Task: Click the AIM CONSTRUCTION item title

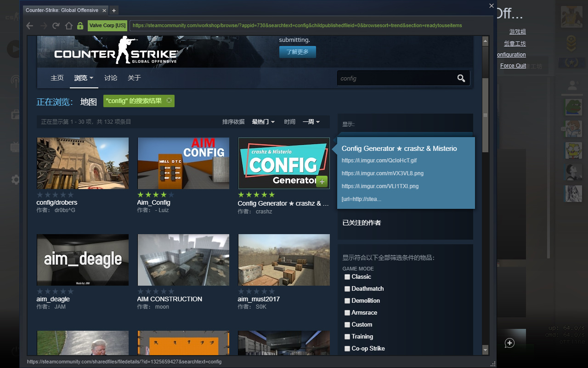Action: coord(170,299)
